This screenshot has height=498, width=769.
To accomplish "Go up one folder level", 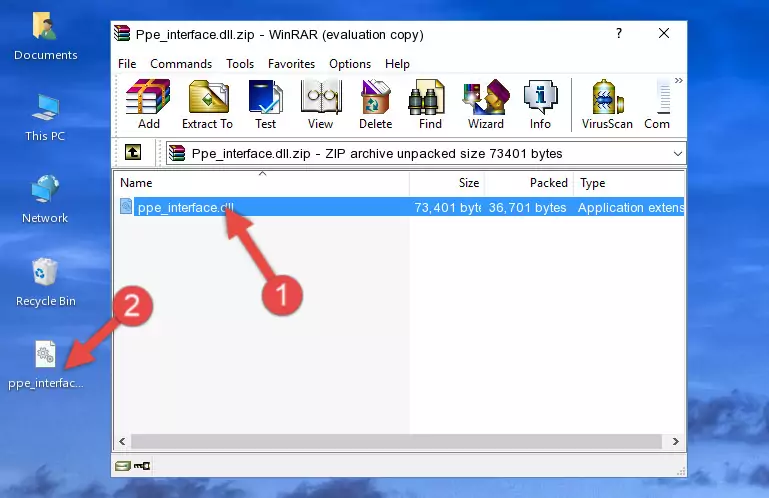I will click(133, 153).
